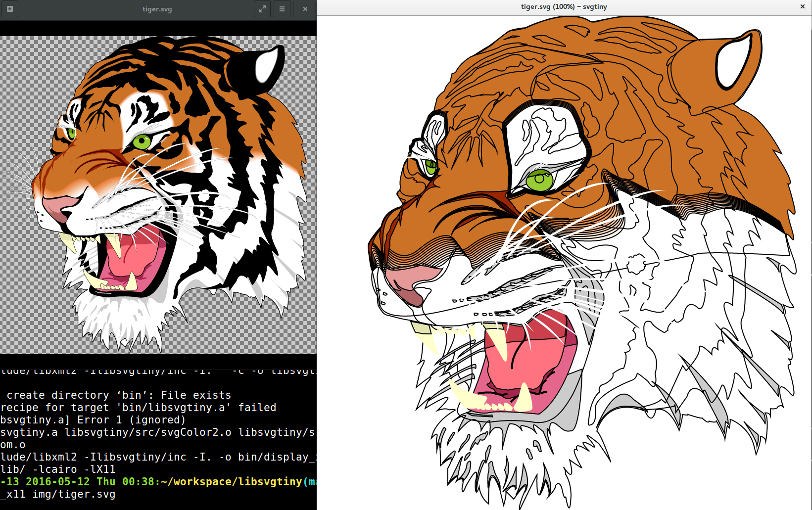Screen dimensions: 812x510
Task: Click the large green eye in the image viewer
Action: 142,142
